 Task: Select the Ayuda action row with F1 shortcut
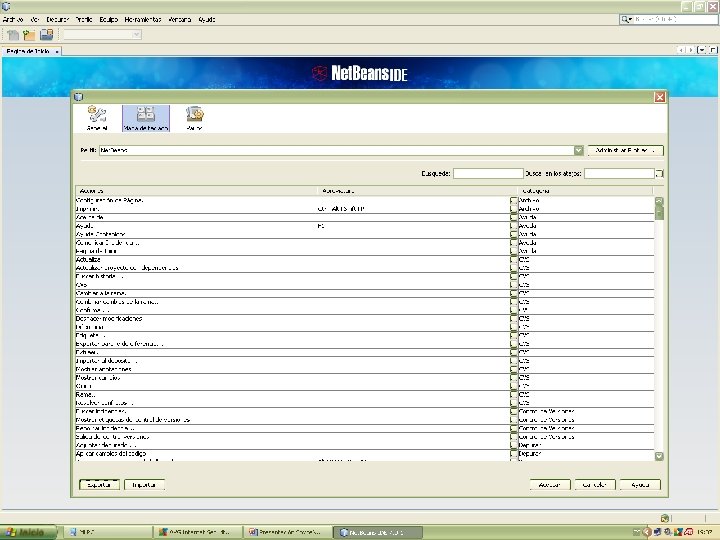click(365, 226)
